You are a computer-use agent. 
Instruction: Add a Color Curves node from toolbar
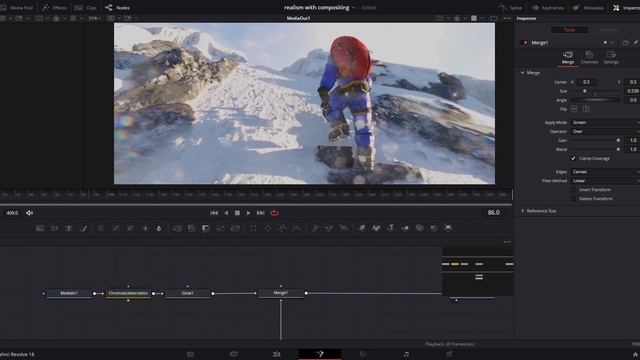(x=116, y=228)
